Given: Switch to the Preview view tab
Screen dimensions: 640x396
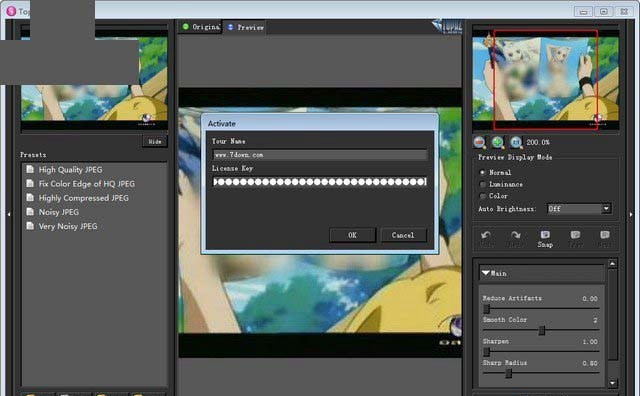Looking at the screenshot, I should [245, 27].
